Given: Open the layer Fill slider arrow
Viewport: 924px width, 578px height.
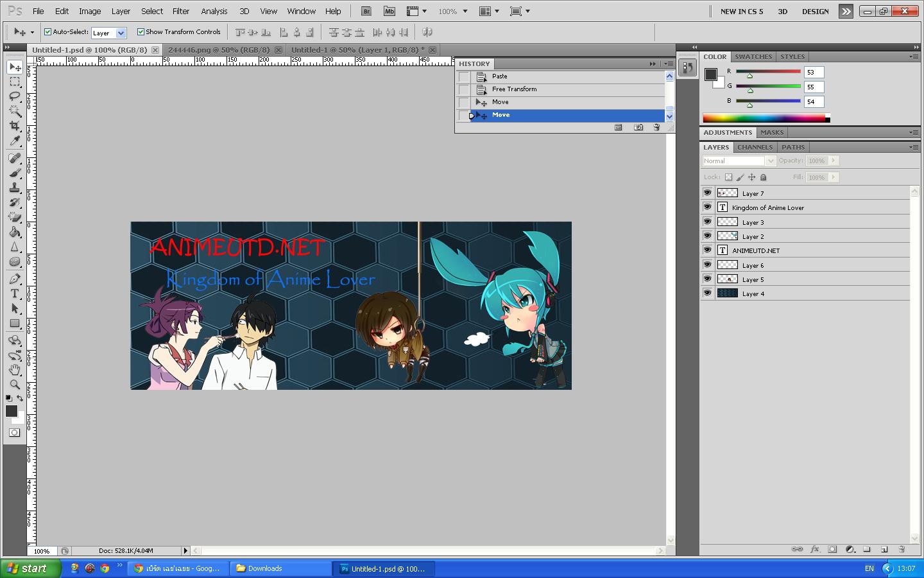Looking at the screenshot, I should pyautogui.click(x=834, y=177).
